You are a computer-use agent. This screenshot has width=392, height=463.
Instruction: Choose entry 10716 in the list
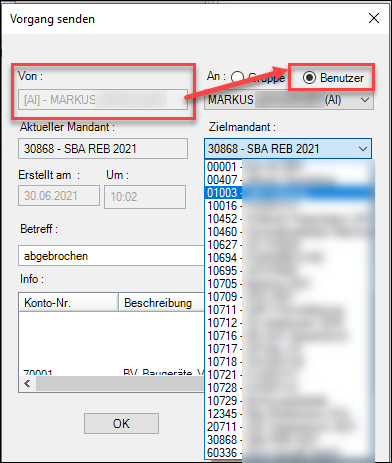click(289, 336)
